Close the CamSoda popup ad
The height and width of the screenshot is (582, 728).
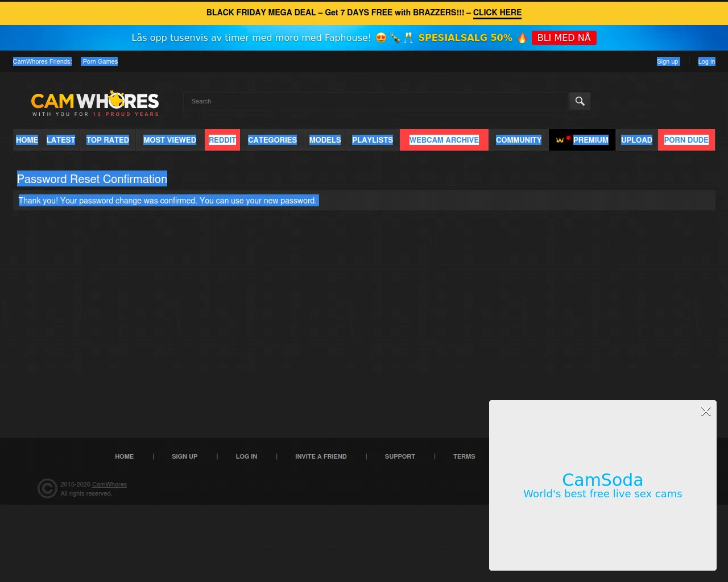[x=706, y=411]
